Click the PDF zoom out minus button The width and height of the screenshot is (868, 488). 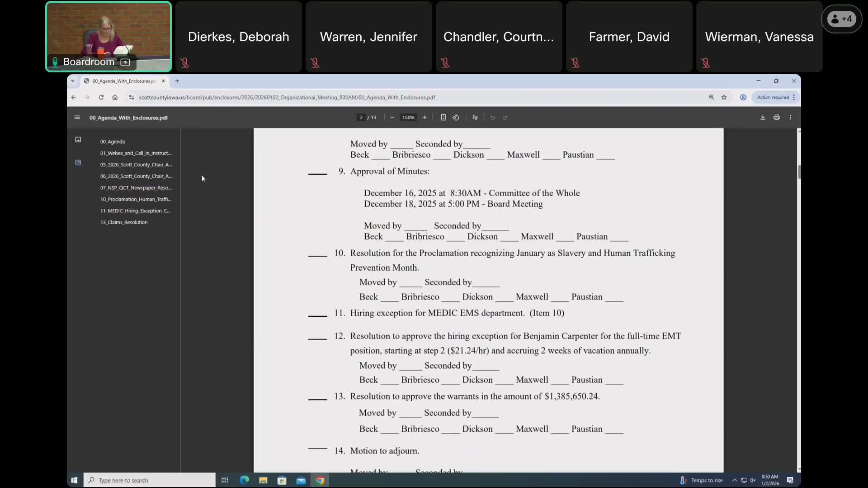(x=392, y=117)
